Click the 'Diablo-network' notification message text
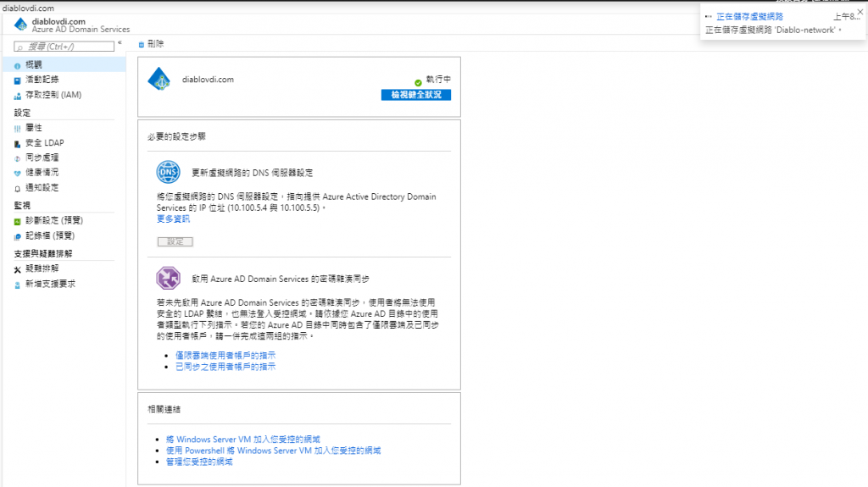Viewport: 868px width, 487px height. 773,30
